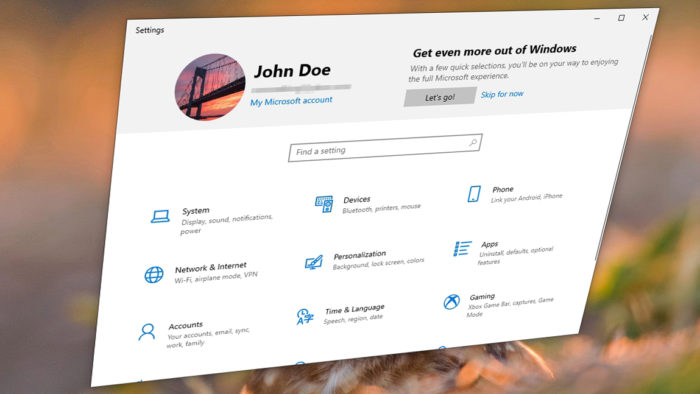The height and width of the screenshot is (394, 700).
Task: Click the Skip for now link
Action: (502, 94)
